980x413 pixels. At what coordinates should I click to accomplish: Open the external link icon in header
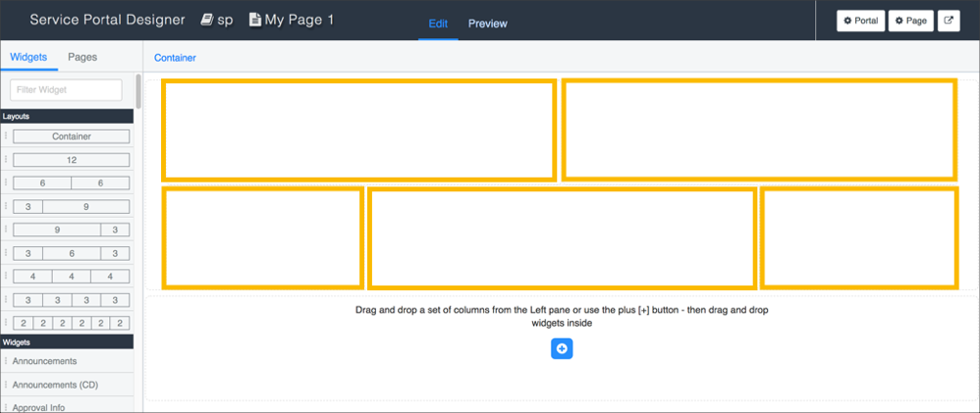[x=948, y=21]
